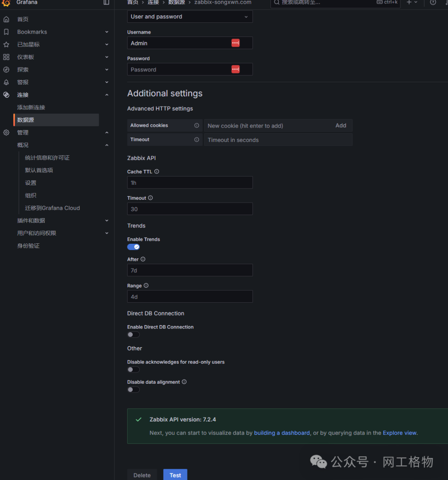The height and width of the screenshot is (480, 448).
Task: Click the Timeout in seconds field
Action: point(278,140)
